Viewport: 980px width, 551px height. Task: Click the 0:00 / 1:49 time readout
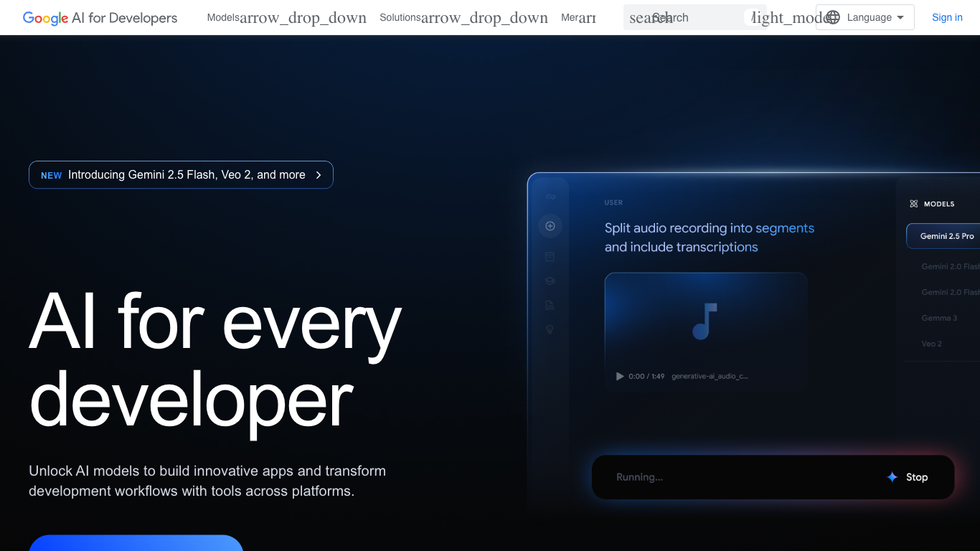(x=646, y=376)
